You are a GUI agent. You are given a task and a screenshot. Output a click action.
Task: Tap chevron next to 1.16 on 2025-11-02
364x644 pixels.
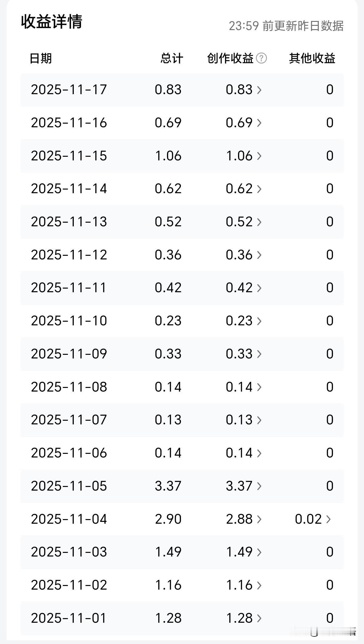[259, 585]
